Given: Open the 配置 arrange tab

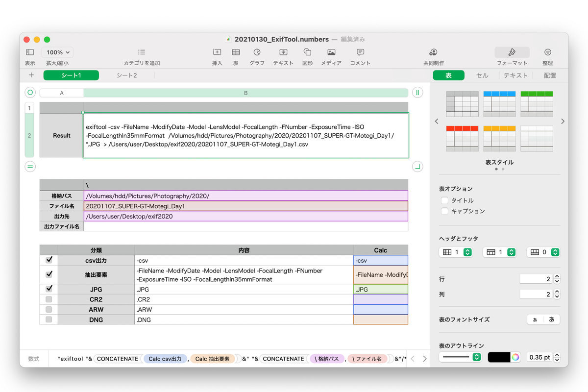Looking at the screenshot, I should pyautogui.click(x=550, y=75).
